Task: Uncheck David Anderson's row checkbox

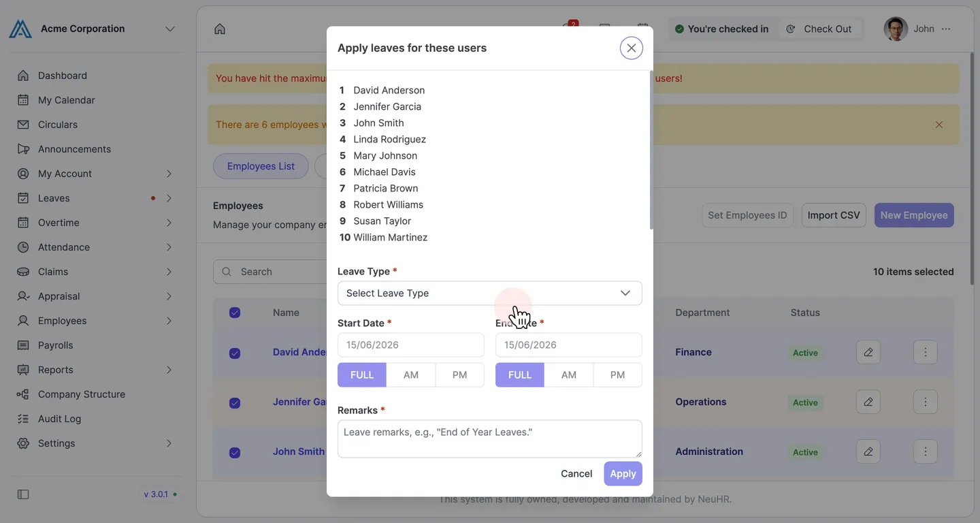Action: (235, 353)
